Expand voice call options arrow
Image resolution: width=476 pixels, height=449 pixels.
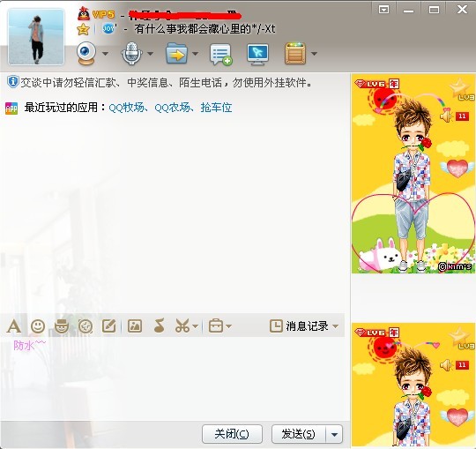[150, 54]
